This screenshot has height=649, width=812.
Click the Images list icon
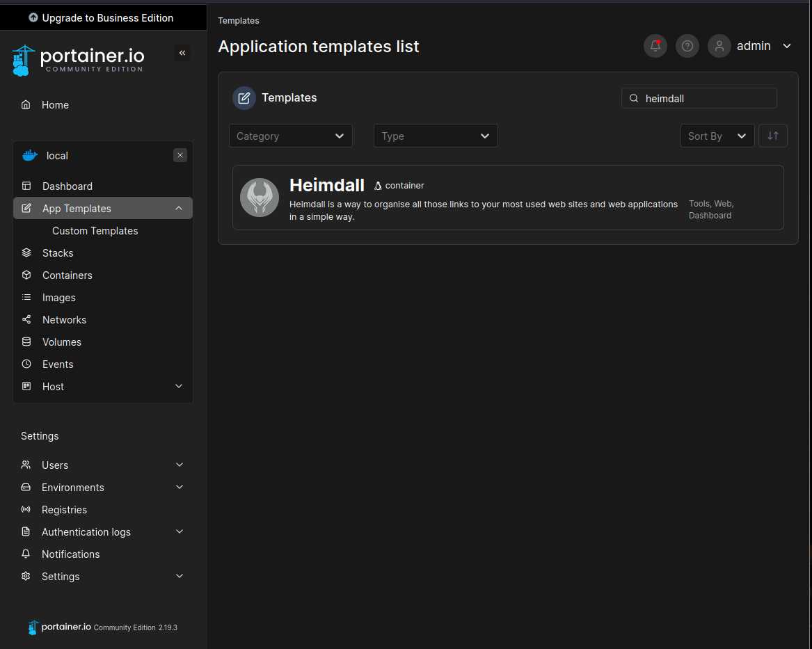[x=26, y=297]
